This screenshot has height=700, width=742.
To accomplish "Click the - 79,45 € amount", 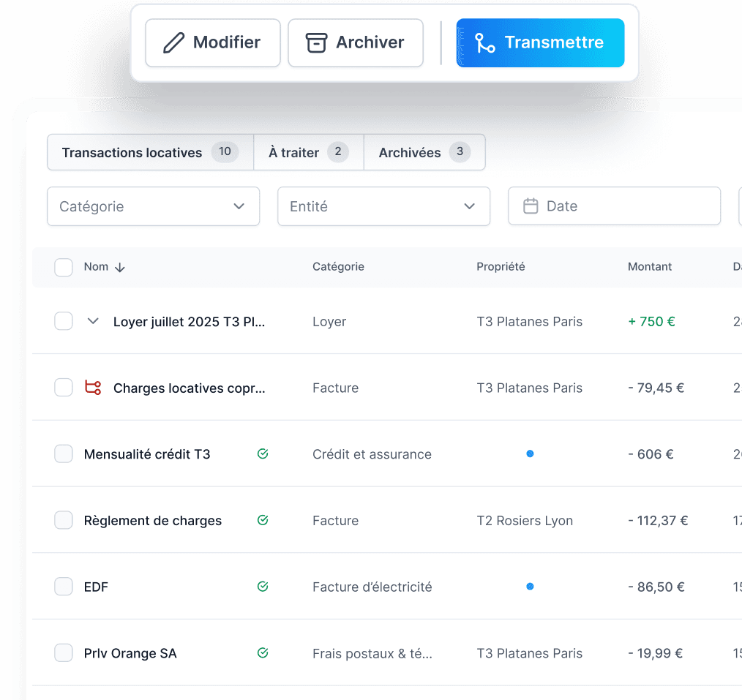I will 656,388.
